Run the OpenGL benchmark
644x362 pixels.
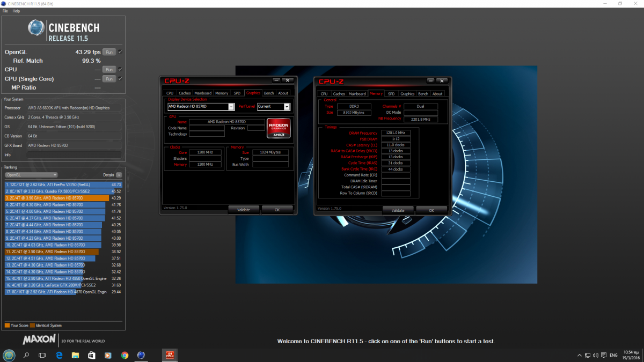coord(109,52)
